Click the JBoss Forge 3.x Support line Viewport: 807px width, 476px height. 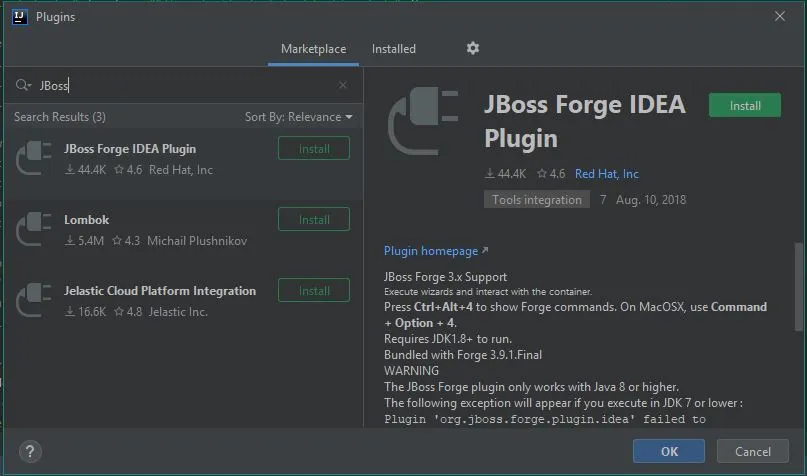coord(446,277)
